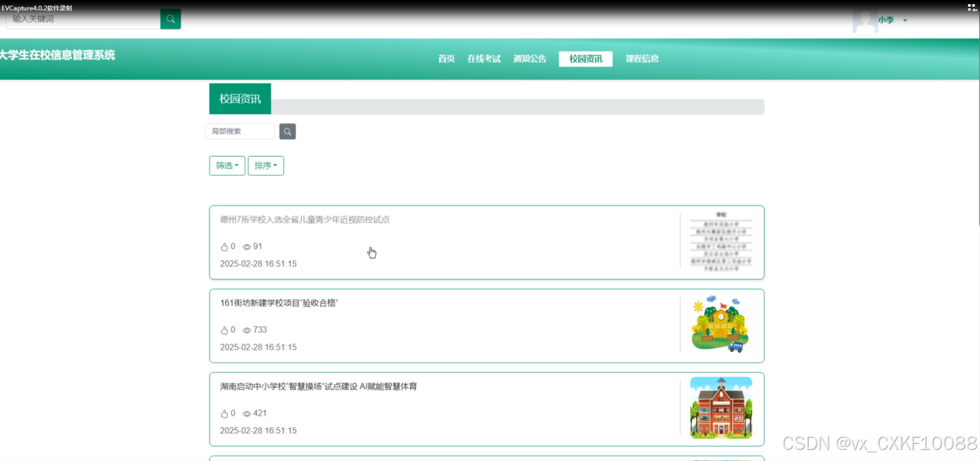Click the 大学生在校信息管理系统 site title
The image size is (980, 461).
point(58,55)
